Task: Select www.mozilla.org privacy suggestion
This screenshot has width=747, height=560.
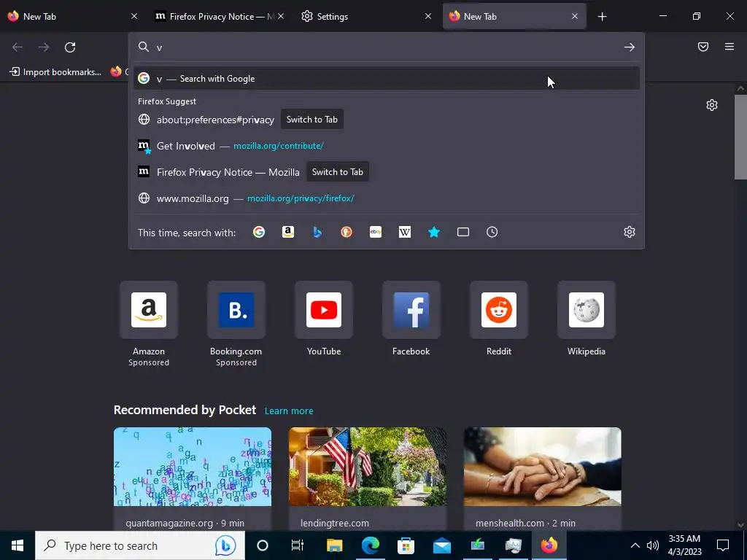Action: 387,198
